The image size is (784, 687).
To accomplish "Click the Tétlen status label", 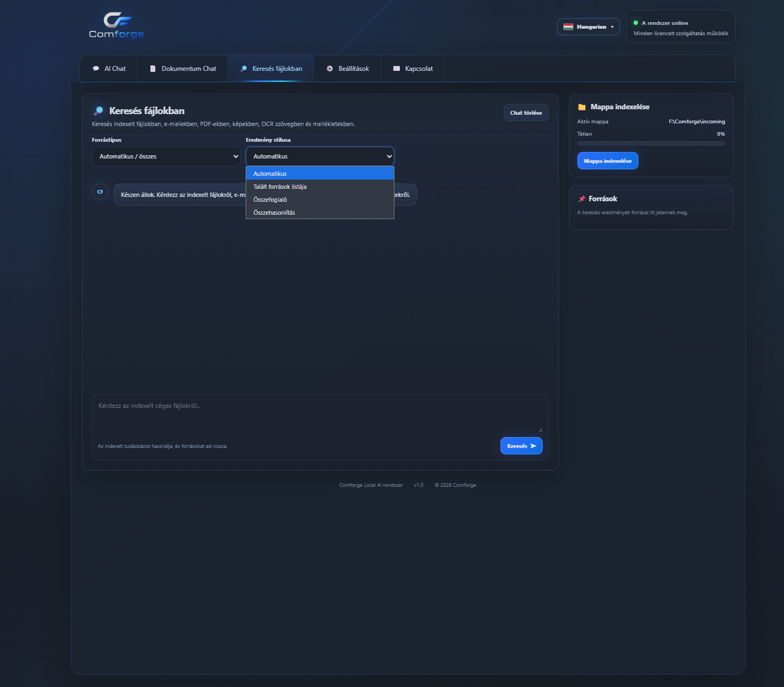I will 584,134.
